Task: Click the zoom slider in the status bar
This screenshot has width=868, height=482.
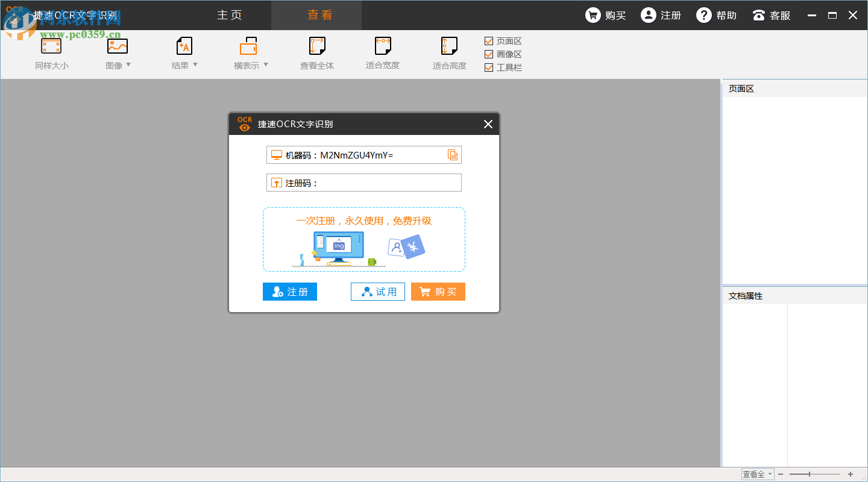Action: pyautogui.click(x=815, y=474)
